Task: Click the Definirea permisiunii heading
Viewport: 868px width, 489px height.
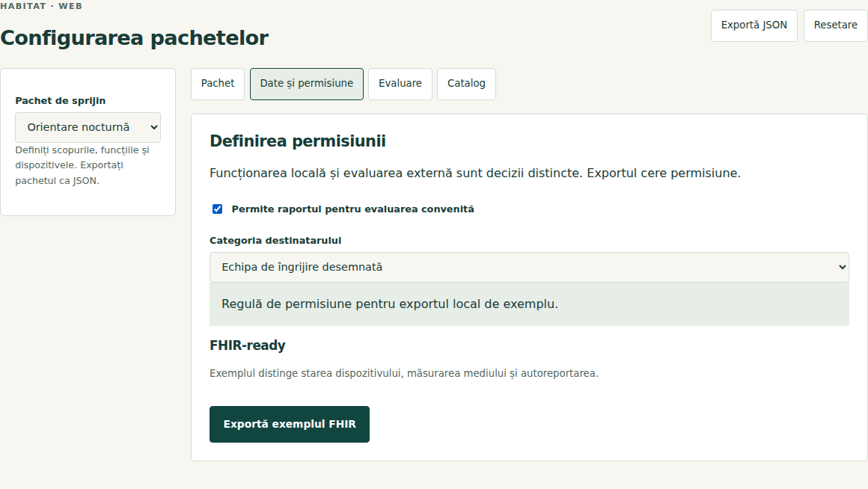Action: coord(298,141)
